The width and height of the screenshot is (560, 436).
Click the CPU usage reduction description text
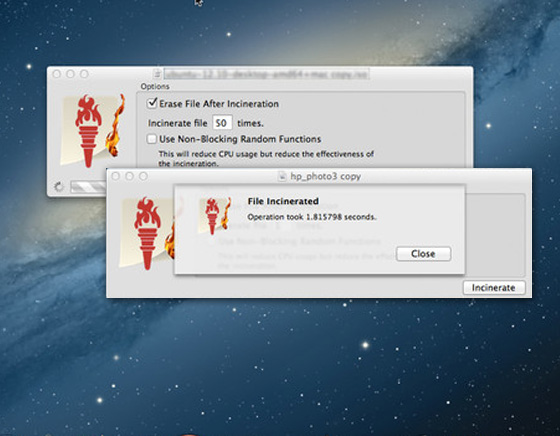(266, 159)
